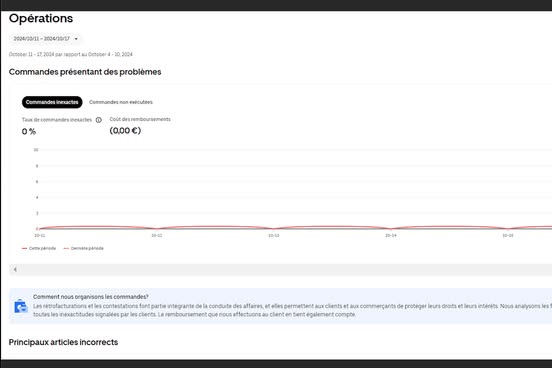Select the Commandes inexactes tab
Image resolution: width=552 pixels, height=368 pixels.
(52, 102)
